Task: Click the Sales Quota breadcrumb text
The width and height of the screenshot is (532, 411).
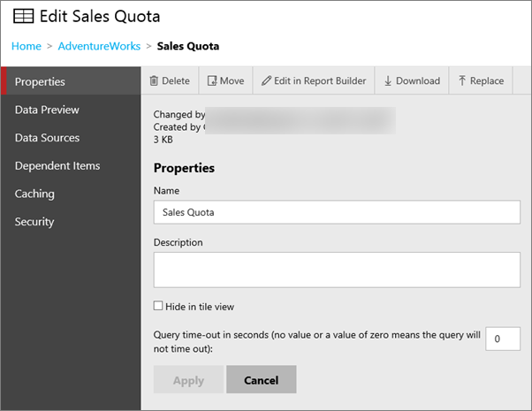Action: click(188, 46)
